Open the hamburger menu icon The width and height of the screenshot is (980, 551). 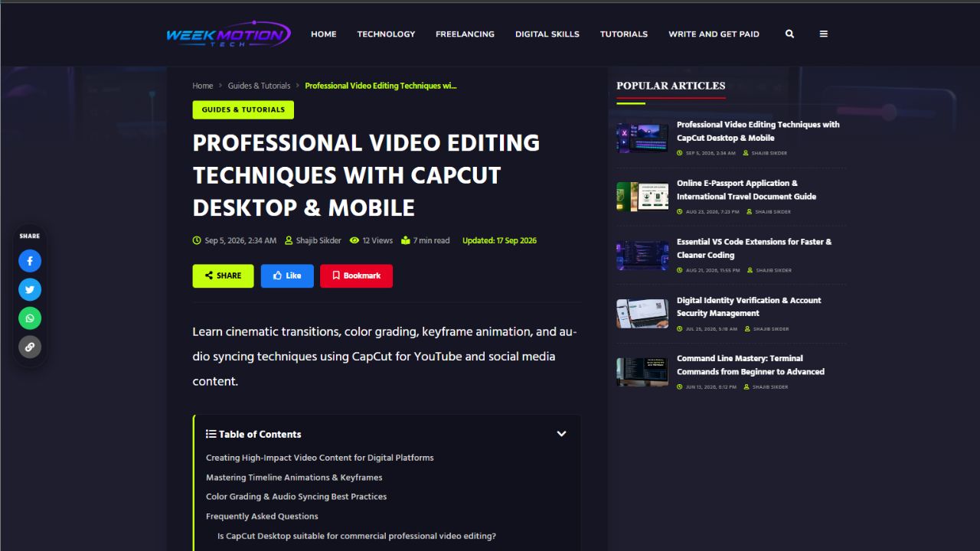pyautogui.click(x=823, y=34)
